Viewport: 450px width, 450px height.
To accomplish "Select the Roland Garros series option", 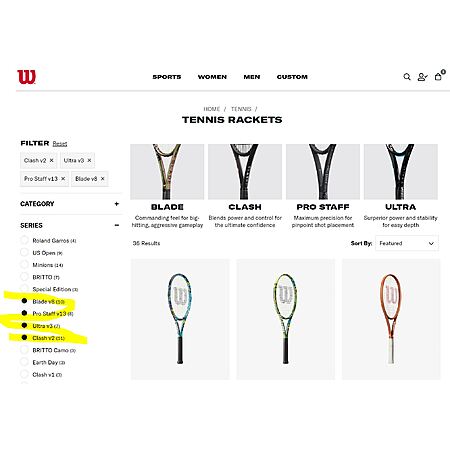I will pyautogui.click(x=24, y=240).
